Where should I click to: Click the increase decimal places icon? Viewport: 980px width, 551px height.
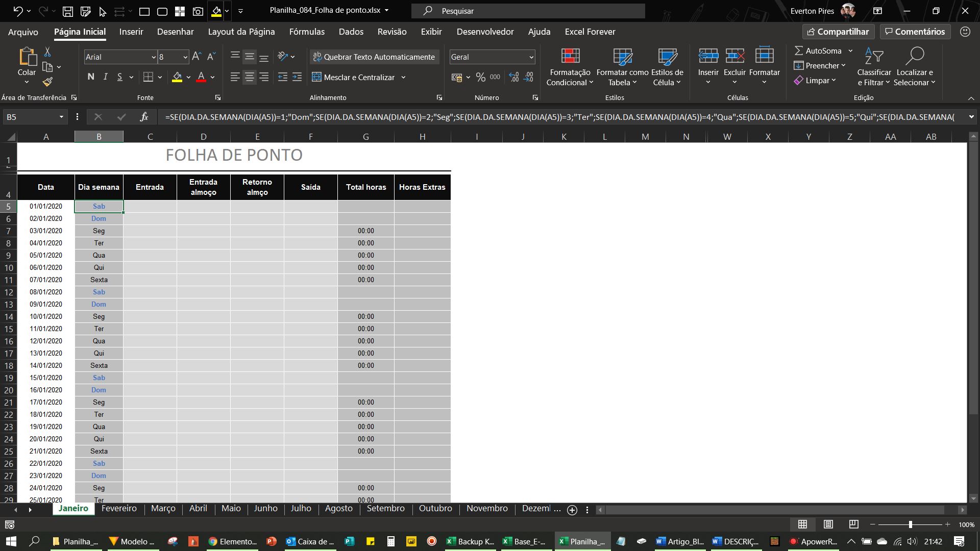pos(514,77)
